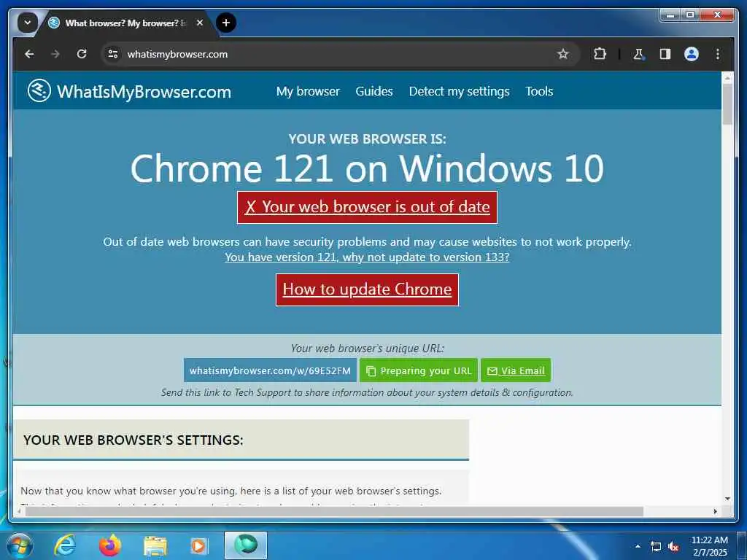
Task: Click the horizontal scrollbar thumb
Action: [x=334, y=511]
